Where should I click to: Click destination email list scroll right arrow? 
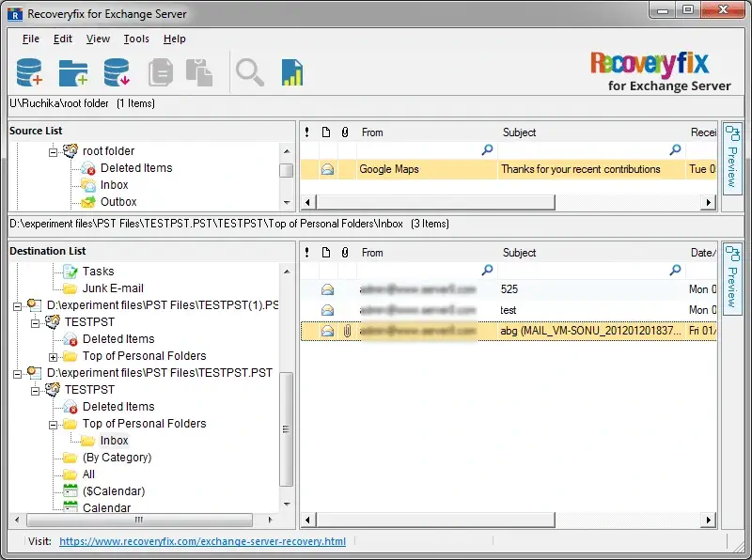(709, 520)
